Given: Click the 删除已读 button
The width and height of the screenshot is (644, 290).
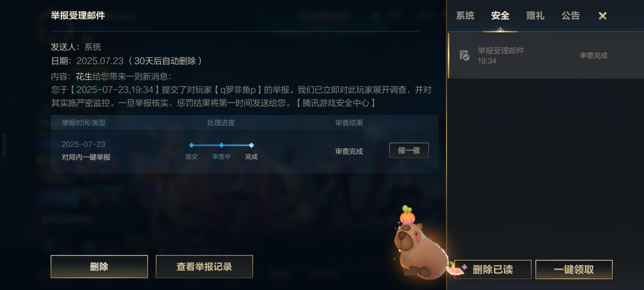Looking at the screenshot, I should 493,269.
